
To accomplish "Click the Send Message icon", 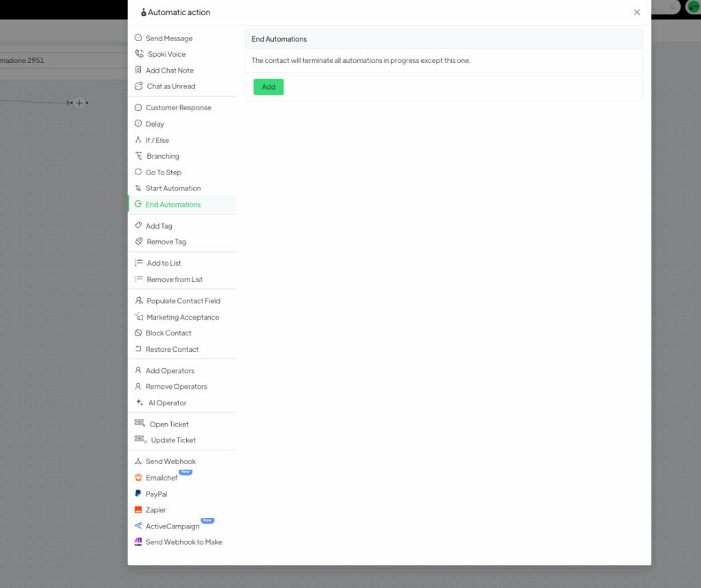I will click(x=138, y=38).
